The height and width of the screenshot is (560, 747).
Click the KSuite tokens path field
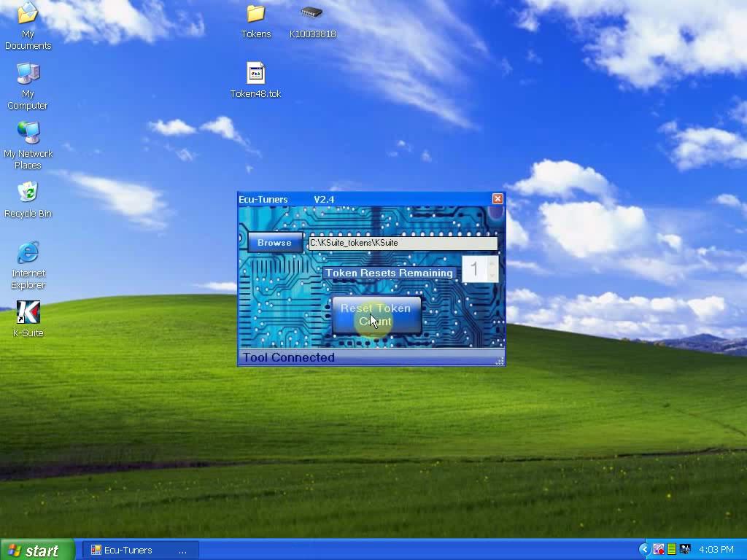point(403,243)
